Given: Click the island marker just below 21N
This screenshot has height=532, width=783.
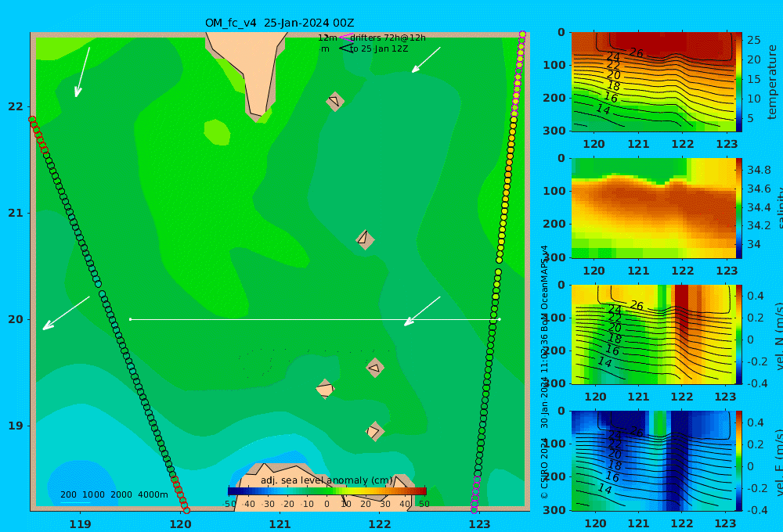Looking at the screenshot, I should click(x=365, y=239).
